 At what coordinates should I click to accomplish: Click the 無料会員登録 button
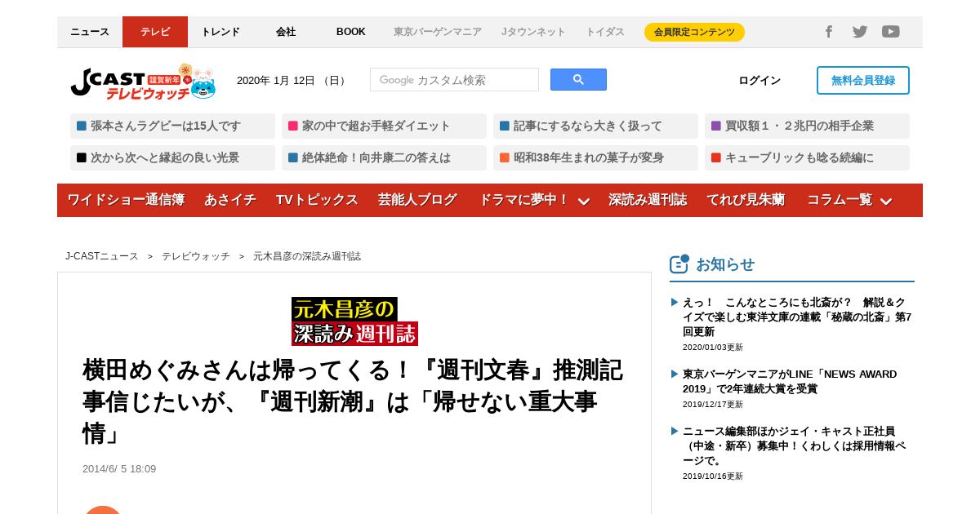(x=863, y=80)
